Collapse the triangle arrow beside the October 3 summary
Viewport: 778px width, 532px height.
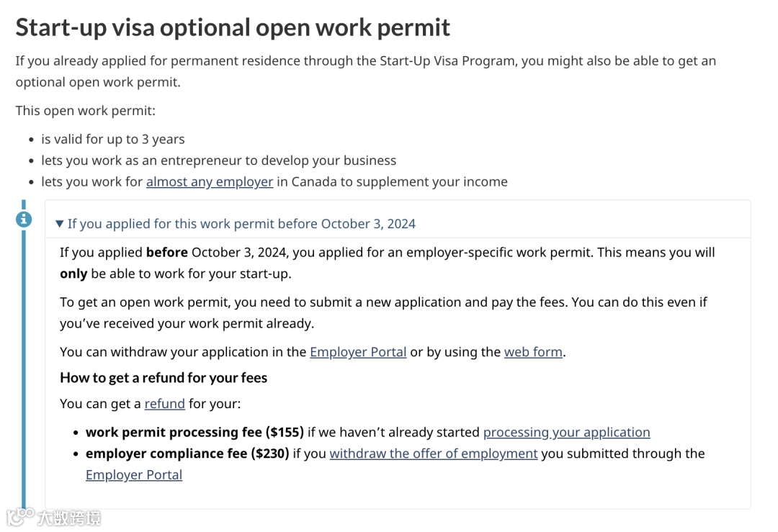60,224
